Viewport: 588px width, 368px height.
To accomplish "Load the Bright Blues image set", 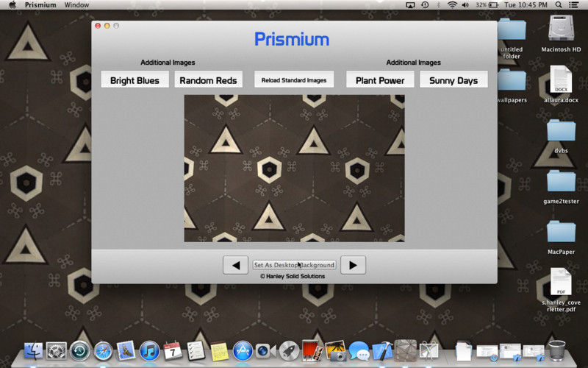I will pos(135,80).
